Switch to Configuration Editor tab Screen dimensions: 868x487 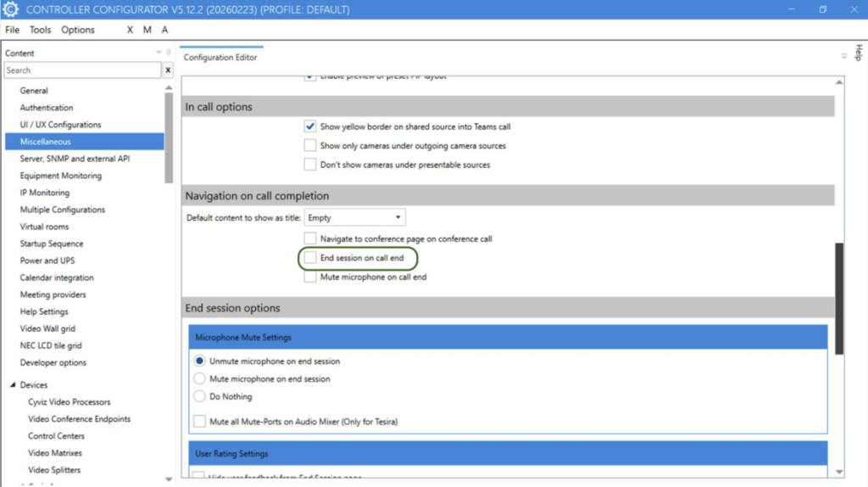point(220,58)
